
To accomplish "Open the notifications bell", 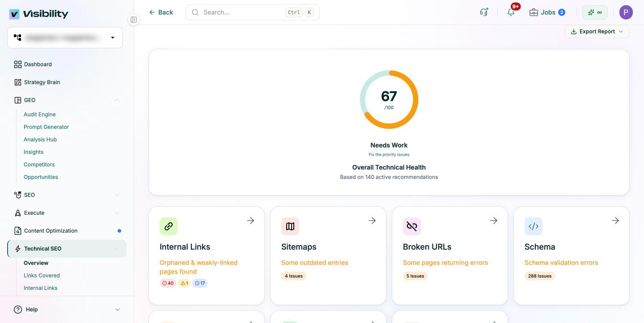I will coord(511,12).
